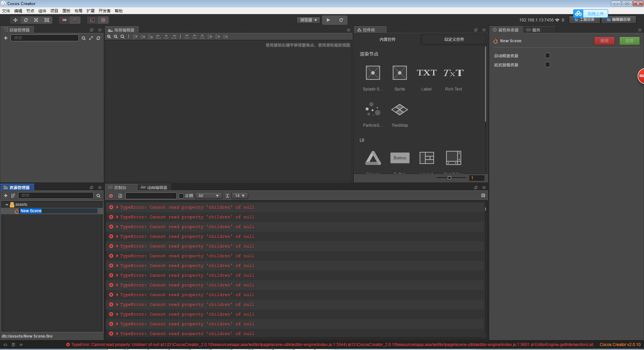This screenshot has width=644, height=350.
Task: Enable auto release assets checkbox
Action: [547, 56]
